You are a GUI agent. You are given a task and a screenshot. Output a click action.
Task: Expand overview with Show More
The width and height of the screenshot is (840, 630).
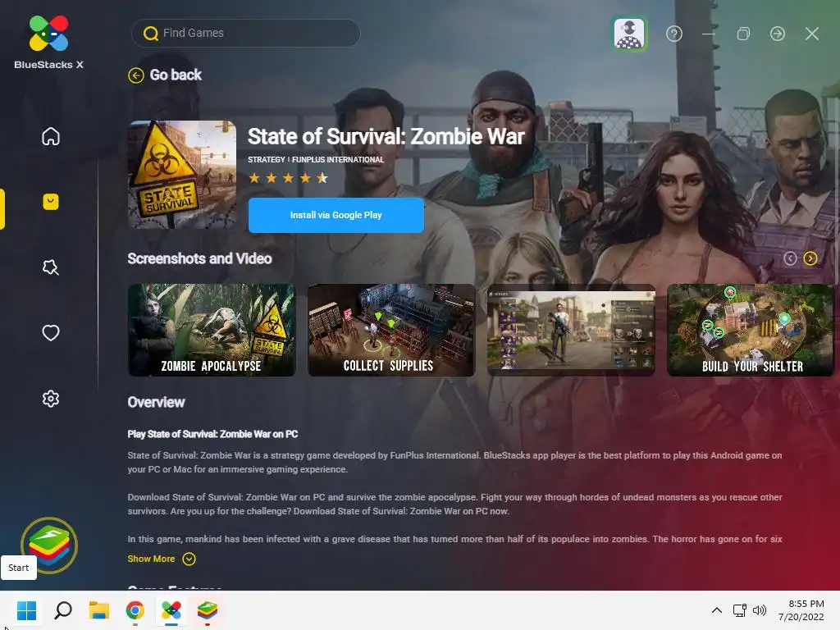pos(151,559)
